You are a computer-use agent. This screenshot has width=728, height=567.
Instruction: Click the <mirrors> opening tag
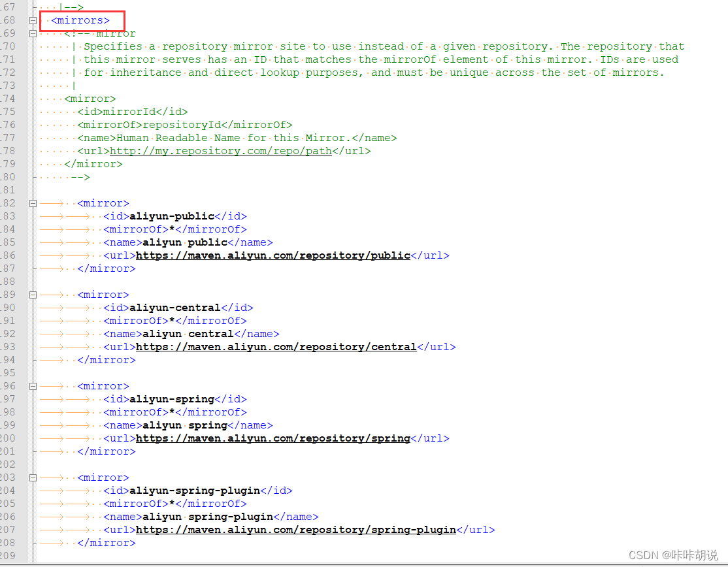80,20
